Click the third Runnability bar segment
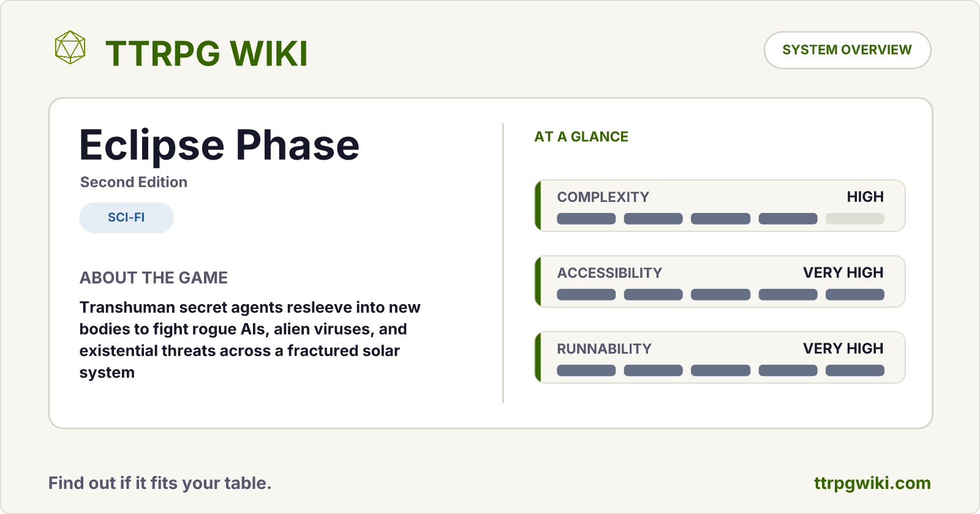The width and height of the screenshot is (980, 514). point(720,370)
